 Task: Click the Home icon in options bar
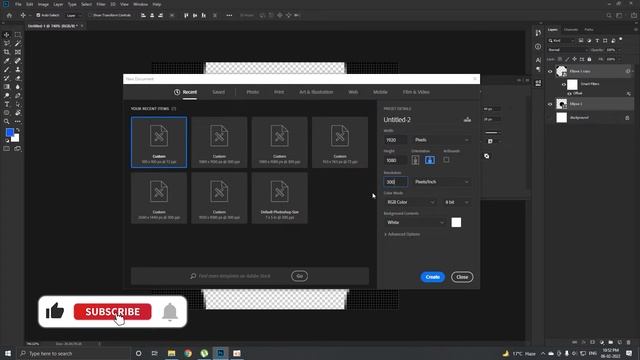(9, 15)
